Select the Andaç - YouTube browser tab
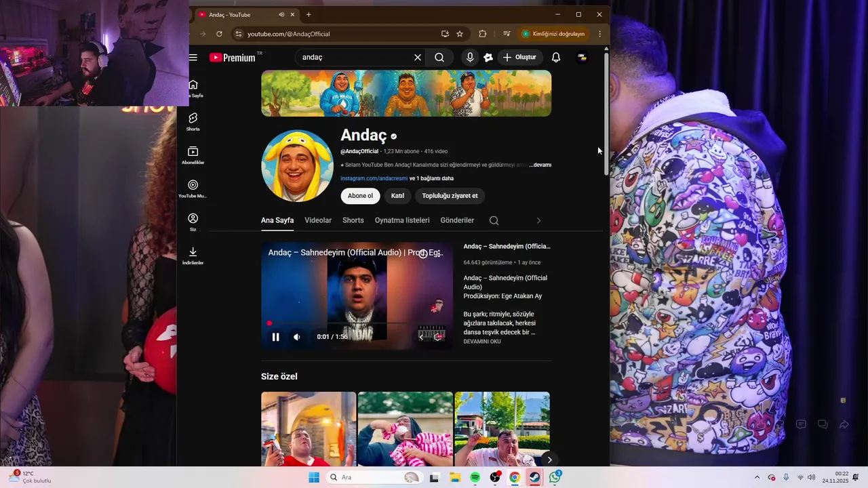The image size is (868, 488). point(244,14)
